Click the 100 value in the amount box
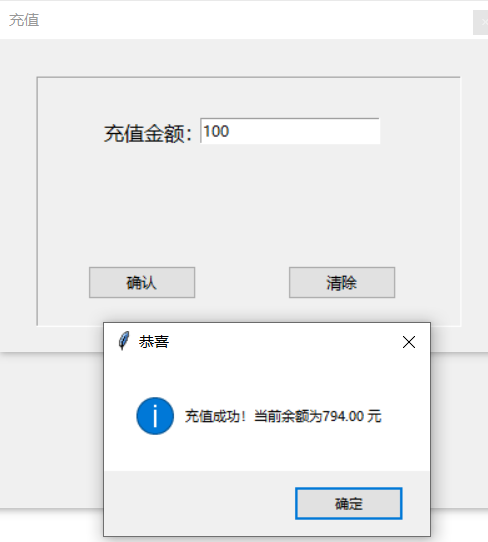This screenshot has height=542, width=488. coord(216,131)
